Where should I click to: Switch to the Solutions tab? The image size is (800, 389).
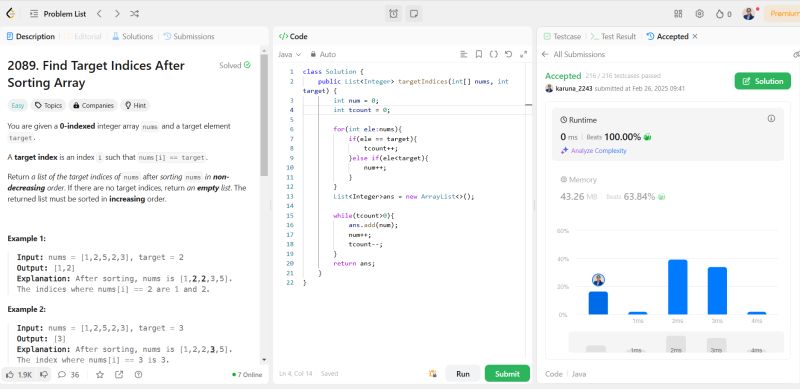click(132, 36)
